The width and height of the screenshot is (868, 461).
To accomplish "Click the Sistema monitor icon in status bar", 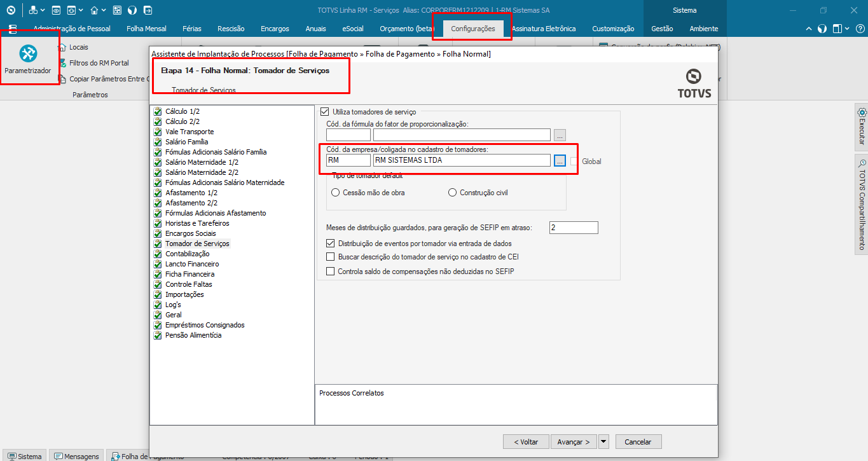I will (11, 456).
